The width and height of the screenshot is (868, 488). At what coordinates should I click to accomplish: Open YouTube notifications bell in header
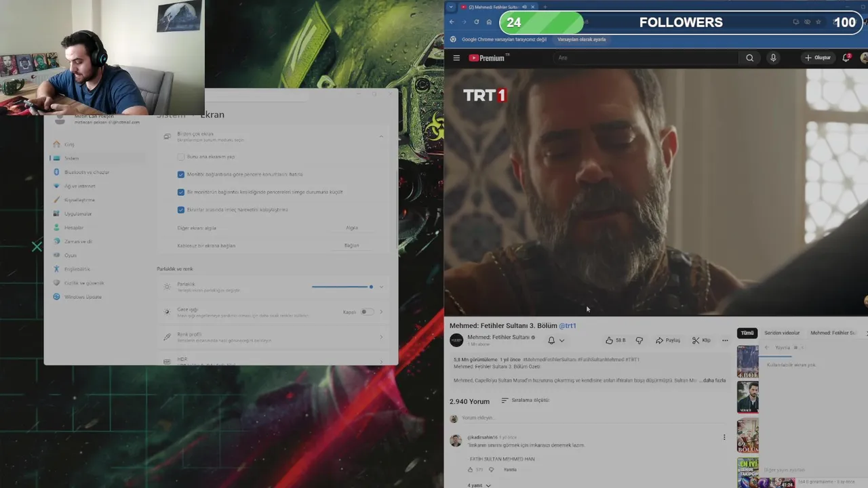pyautogui.click(x=846, y=58)
